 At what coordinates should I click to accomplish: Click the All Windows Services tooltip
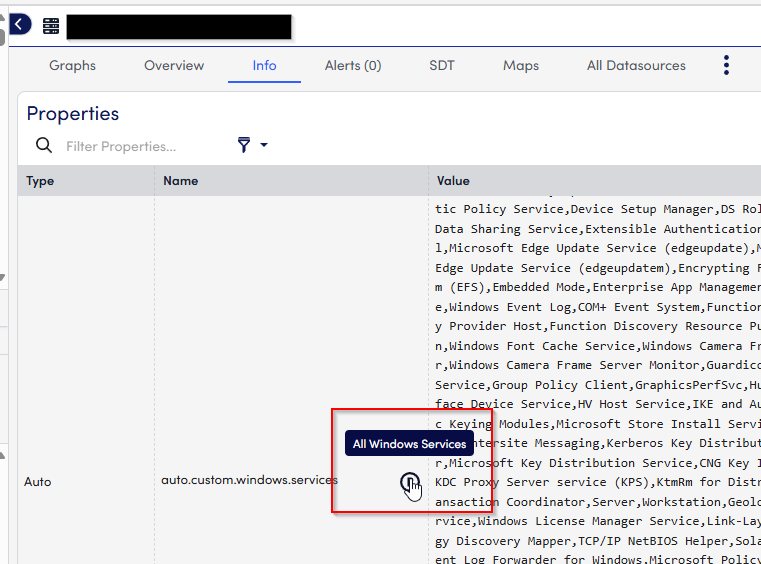click(409, 444)
